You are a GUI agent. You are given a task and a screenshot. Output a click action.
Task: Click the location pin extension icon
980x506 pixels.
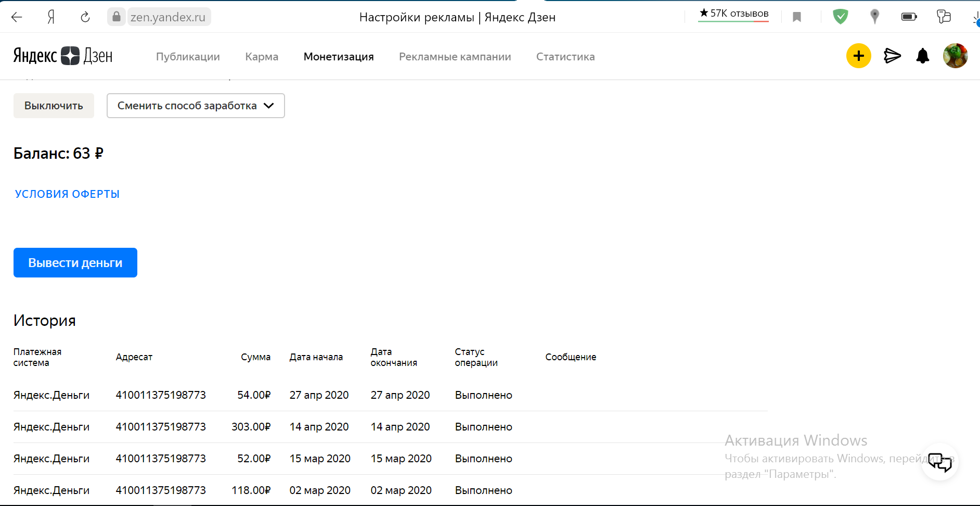[875, 17]
